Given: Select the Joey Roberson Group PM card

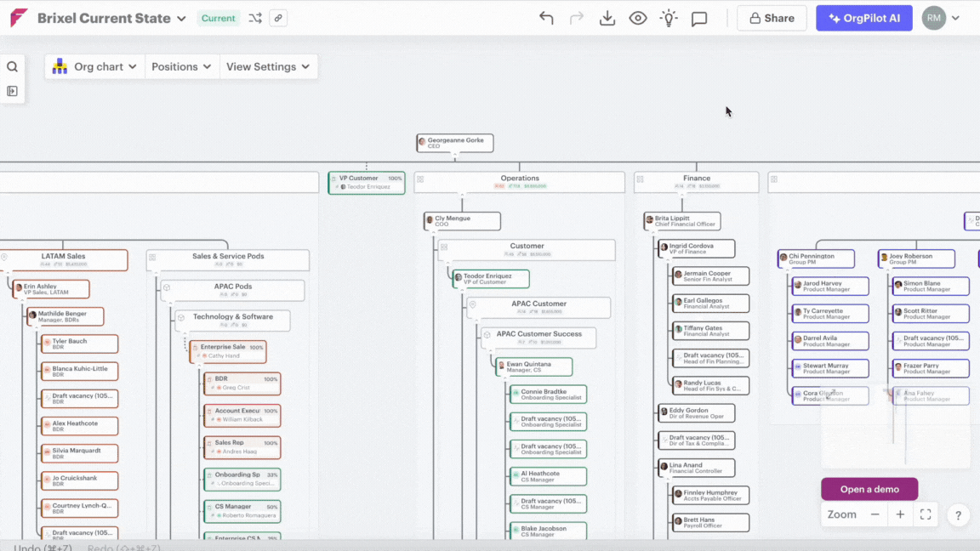Looking at the screenshot, I should tap(917, 258).
